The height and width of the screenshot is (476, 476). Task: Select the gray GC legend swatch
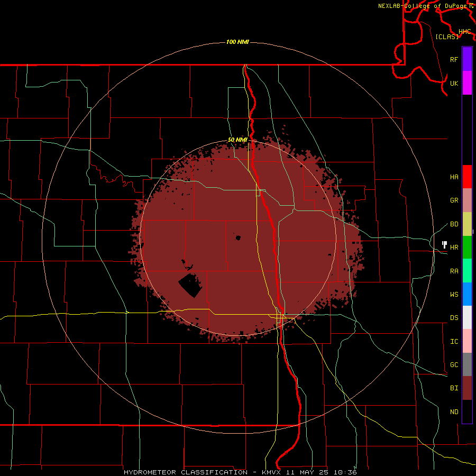pyautogui.click(x=467, y=364)
